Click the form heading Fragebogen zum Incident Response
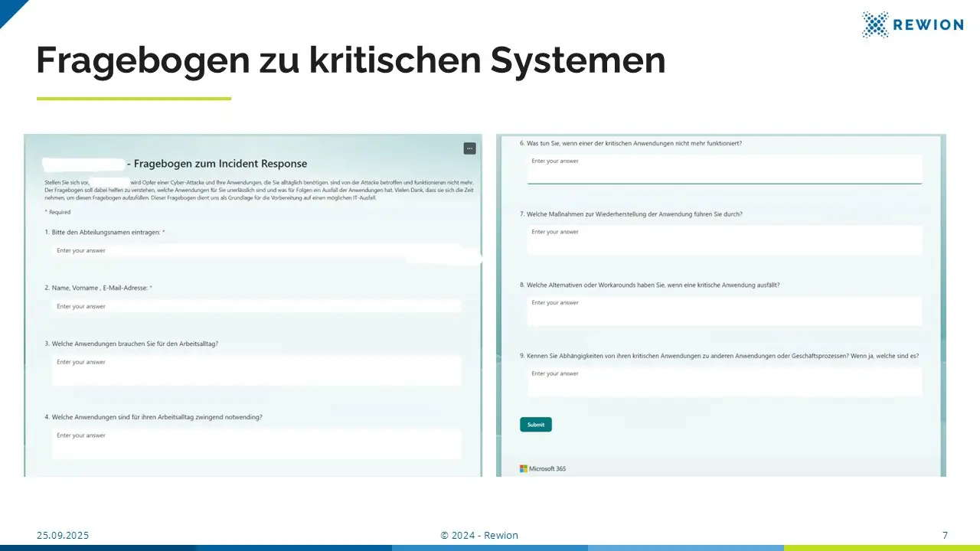The height and width of the screenshot is (551, 980). coord(220,164)
